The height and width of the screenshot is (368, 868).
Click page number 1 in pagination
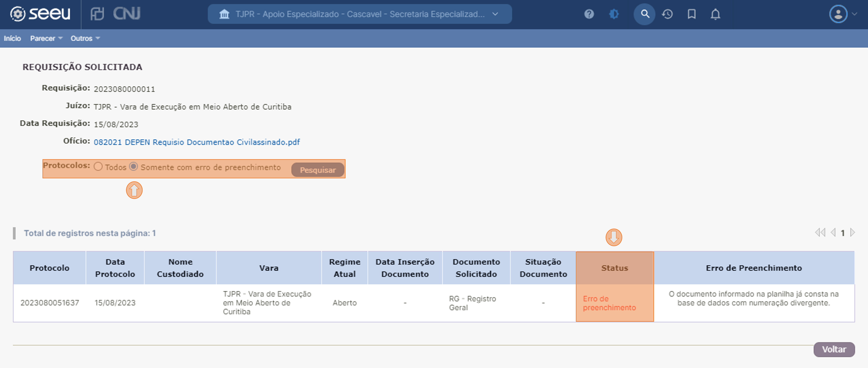pyautogui.click(x=842, y=233)
